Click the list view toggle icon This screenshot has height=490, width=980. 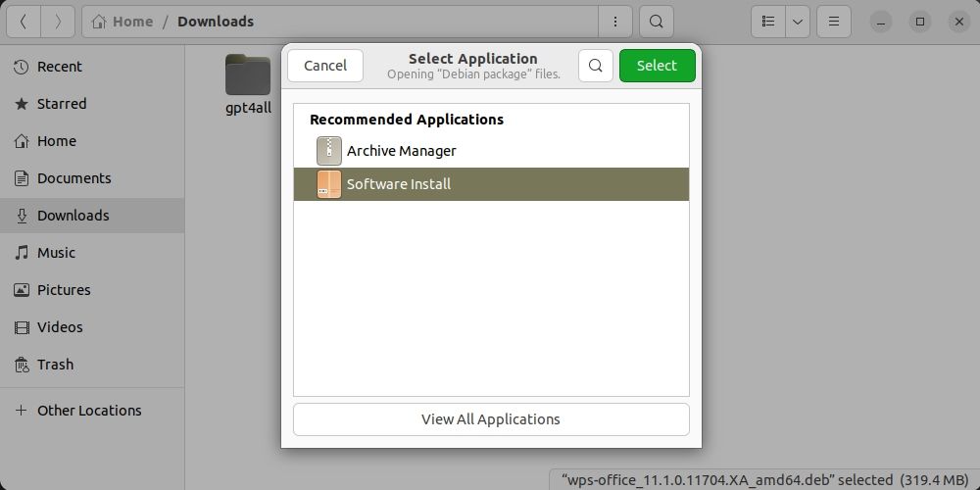tap(769, 21)
